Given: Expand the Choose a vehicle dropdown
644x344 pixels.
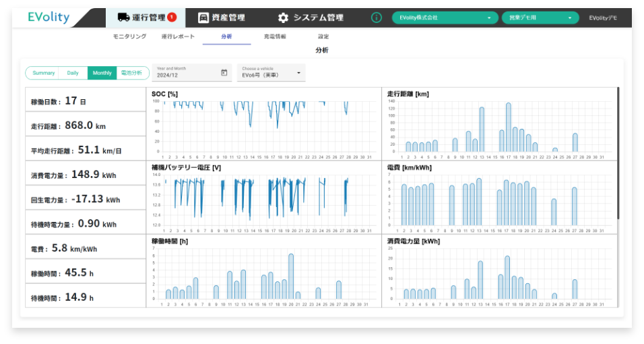Looking at the screenshot, I should click(271, 72).
